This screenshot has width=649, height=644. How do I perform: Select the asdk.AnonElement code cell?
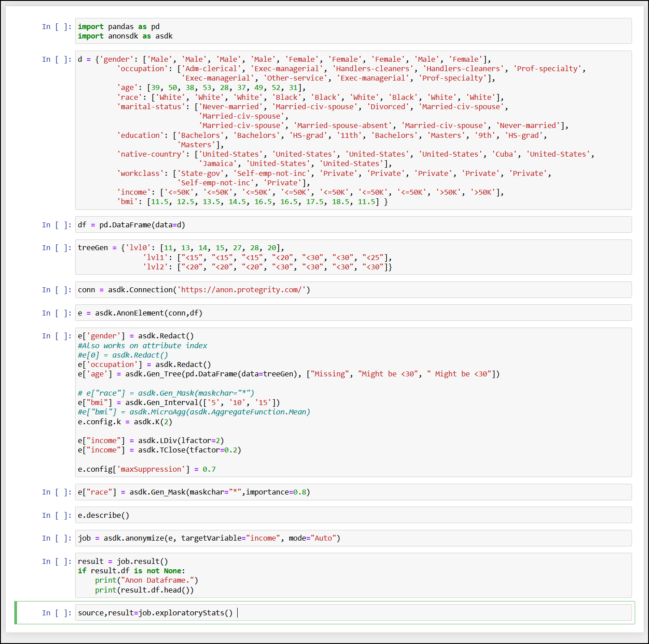click(353, 313)
